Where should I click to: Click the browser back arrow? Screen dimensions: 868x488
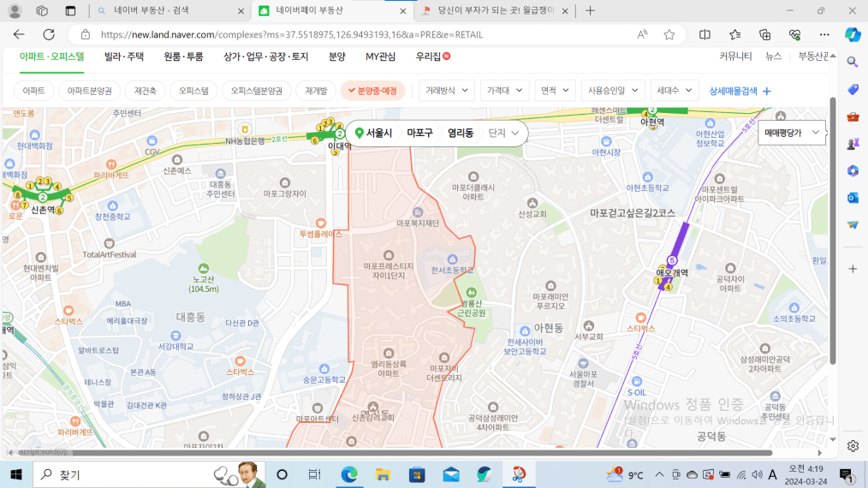coord(19,34)
